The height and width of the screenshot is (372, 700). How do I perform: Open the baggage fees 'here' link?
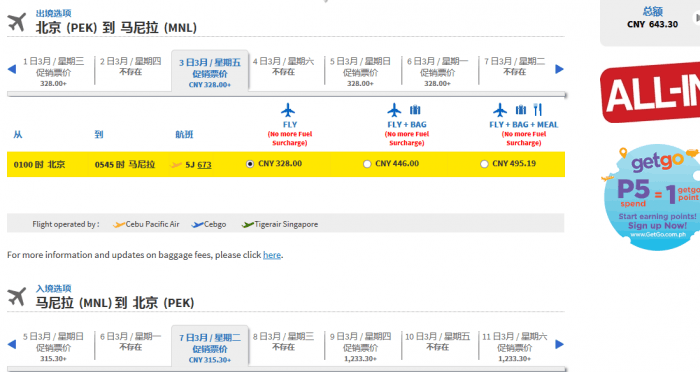(272, 255)
